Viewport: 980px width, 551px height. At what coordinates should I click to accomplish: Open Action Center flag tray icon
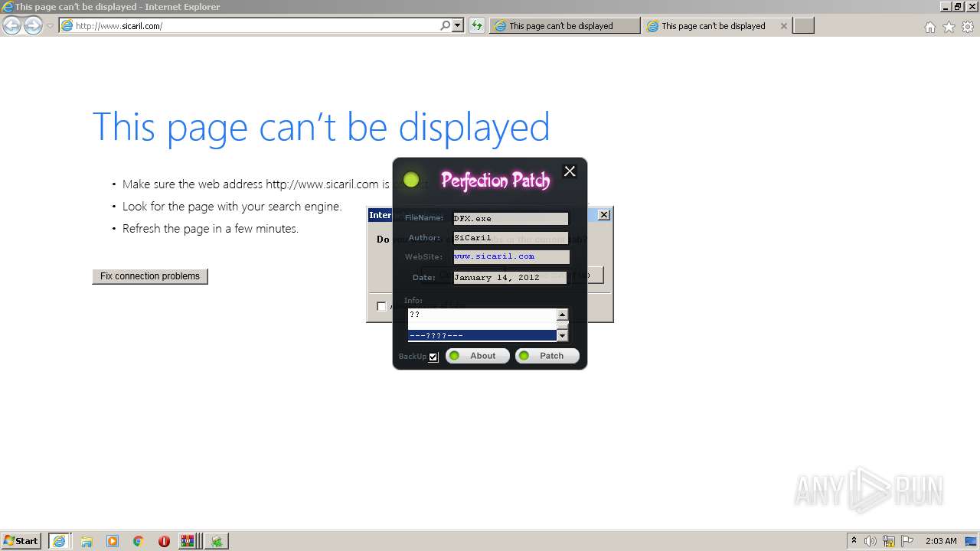907,541
